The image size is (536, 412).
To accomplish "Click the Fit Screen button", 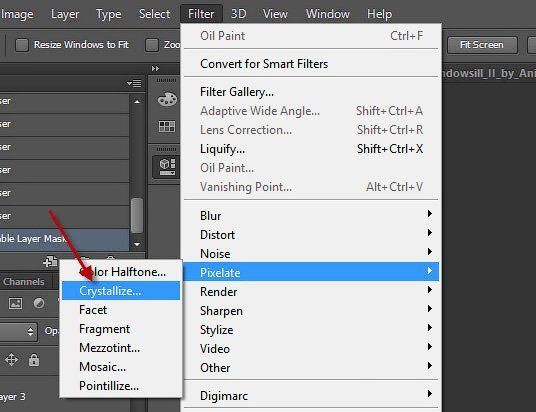I will tap(482, 45).
